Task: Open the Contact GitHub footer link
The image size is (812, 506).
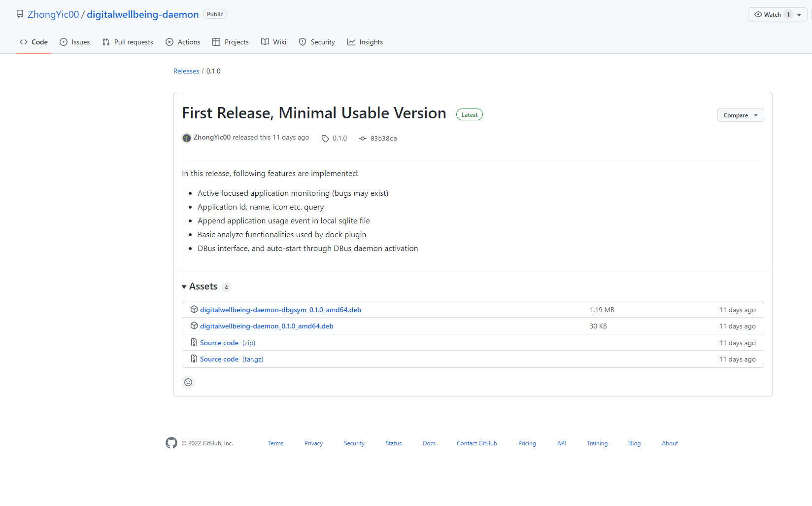Action: coord(477,443)
